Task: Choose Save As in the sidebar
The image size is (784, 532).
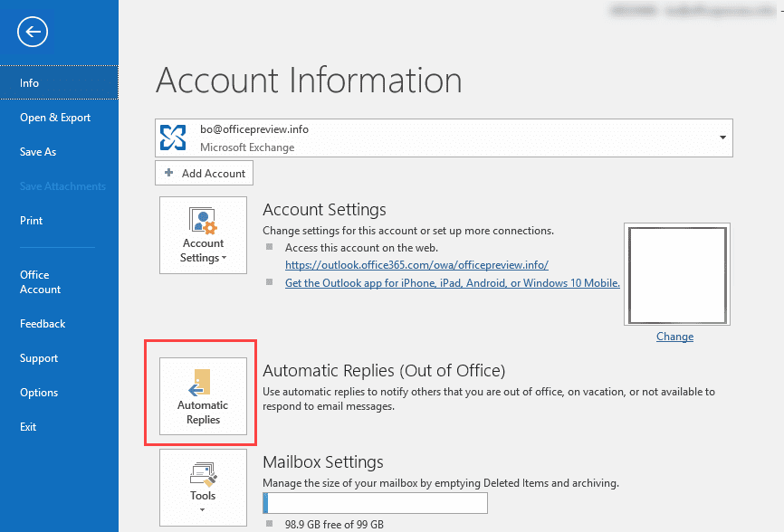Action: [38, 152]
